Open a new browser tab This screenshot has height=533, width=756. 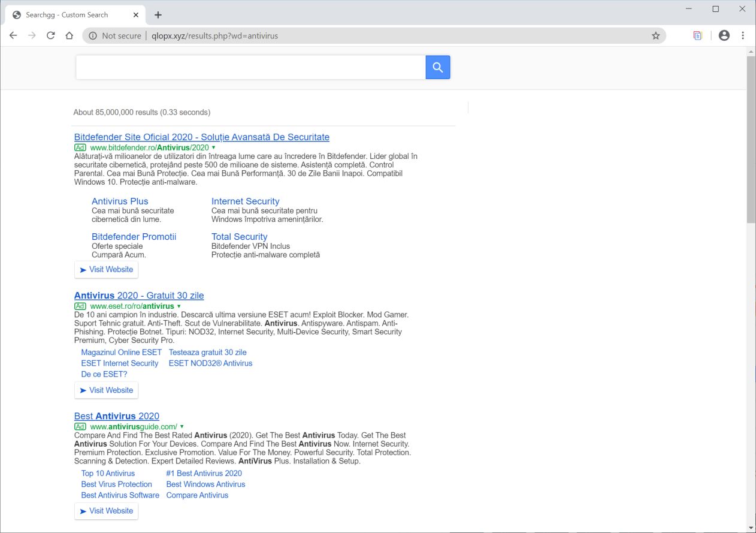(x=158, y=15)
